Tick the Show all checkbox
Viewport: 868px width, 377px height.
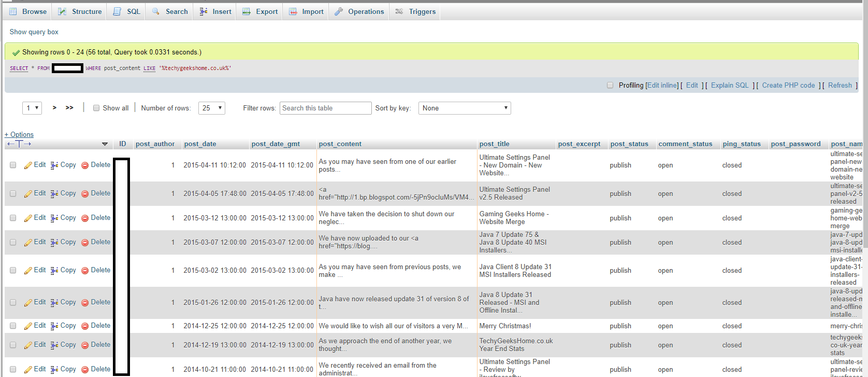point(96,108)
